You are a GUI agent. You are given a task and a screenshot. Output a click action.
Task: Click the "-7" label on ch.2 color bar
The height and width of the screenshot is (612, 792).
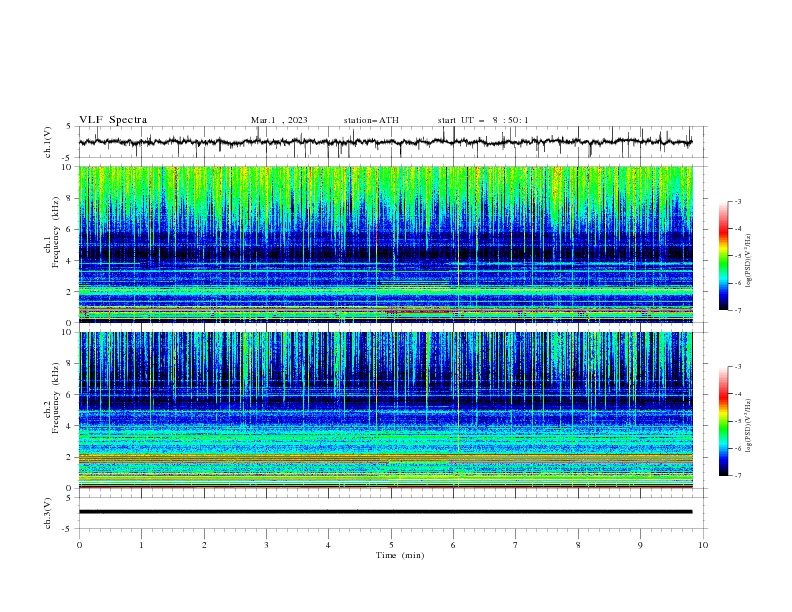point(737,476)
